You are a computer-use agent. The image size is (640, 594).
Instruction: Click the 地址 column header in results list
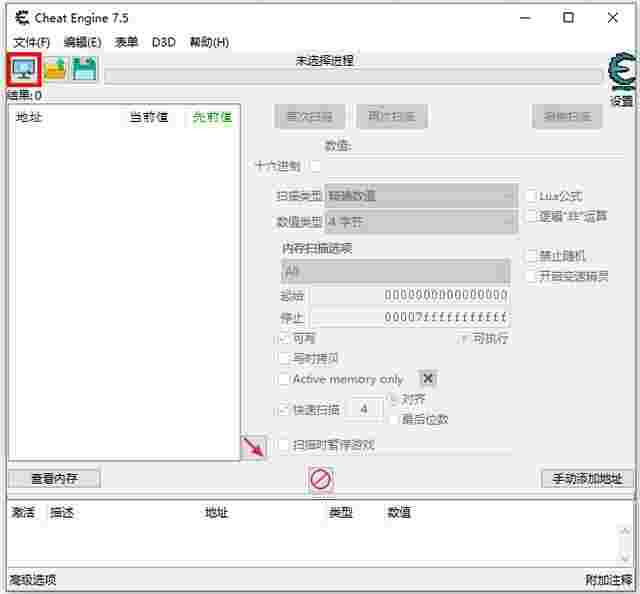(x=29, y=118)
